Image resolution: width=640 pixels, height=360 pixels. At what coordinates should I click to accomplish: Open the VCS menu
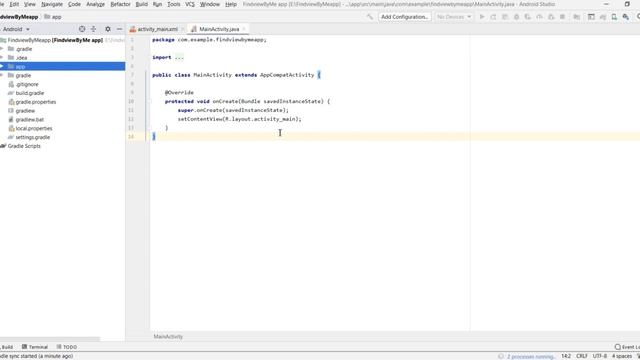pos(190,4)
